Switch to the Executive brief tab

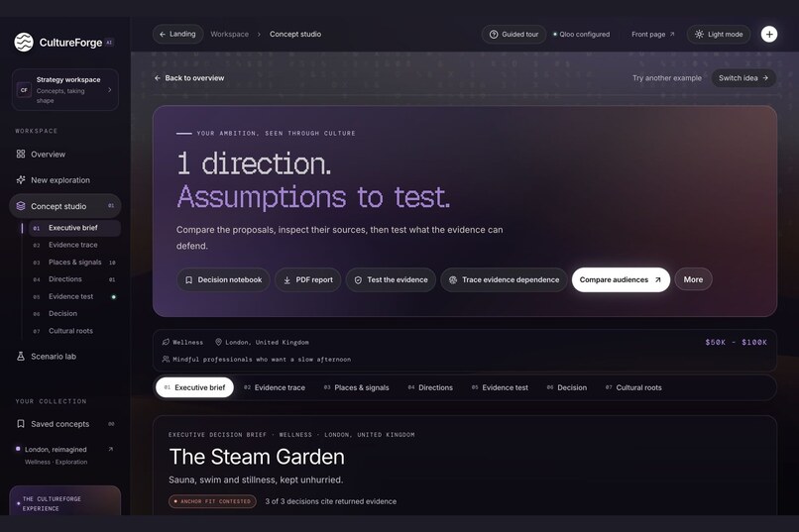point(194,387)
